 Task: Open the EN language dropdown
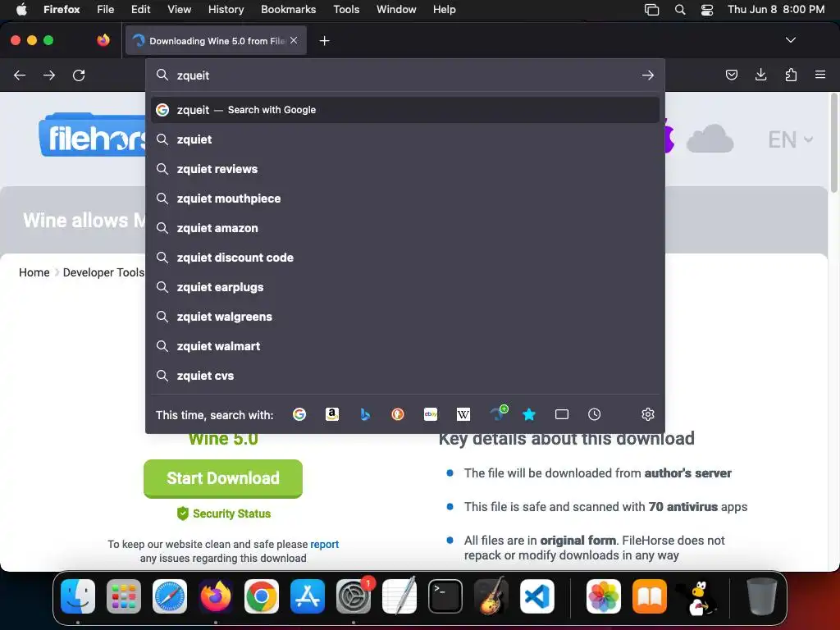pyautogui.click(x=791, y=139)
